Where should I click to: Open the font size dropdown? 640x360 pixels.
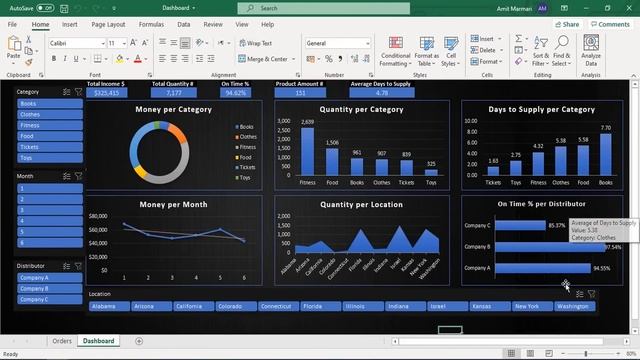pos(124,43)
